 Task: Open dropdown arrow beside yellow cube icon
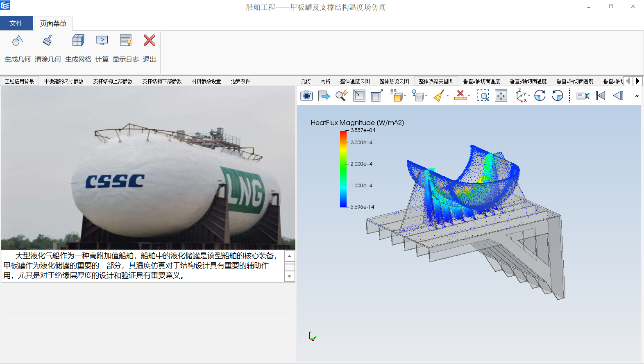click(405, 96)
